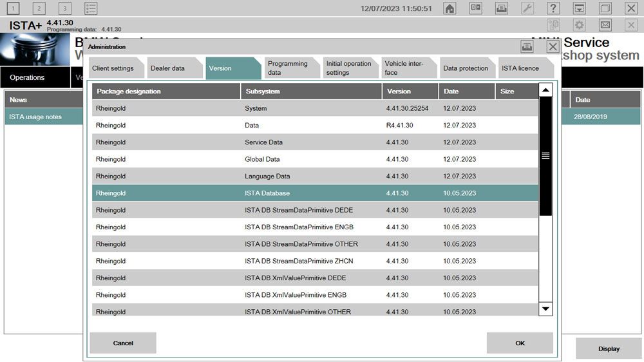Click the restore window icon in top bar

coord(605,8)
